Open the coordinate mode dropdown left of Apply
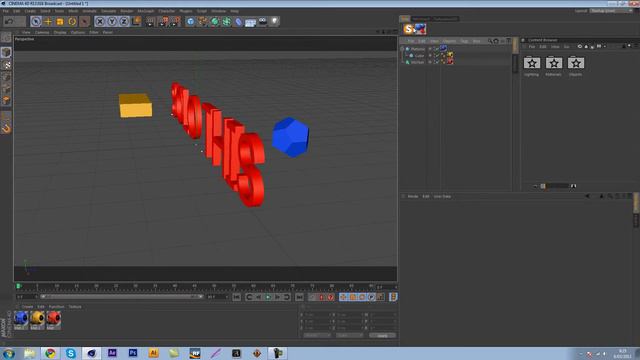The width and height of the screenshot is (640, 360). tap(317, 336)
